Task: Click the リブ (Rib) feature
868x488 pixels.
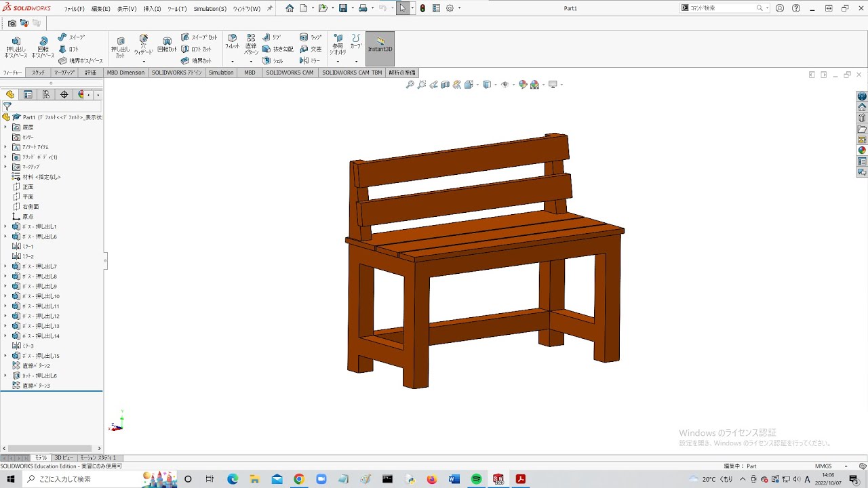Action: (x=271, y=38)
